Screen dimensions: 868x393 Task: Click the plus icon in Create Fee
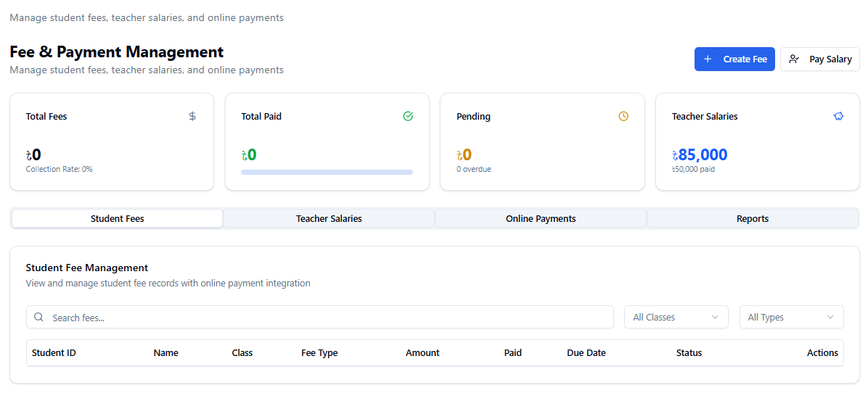tap(708, 59)
